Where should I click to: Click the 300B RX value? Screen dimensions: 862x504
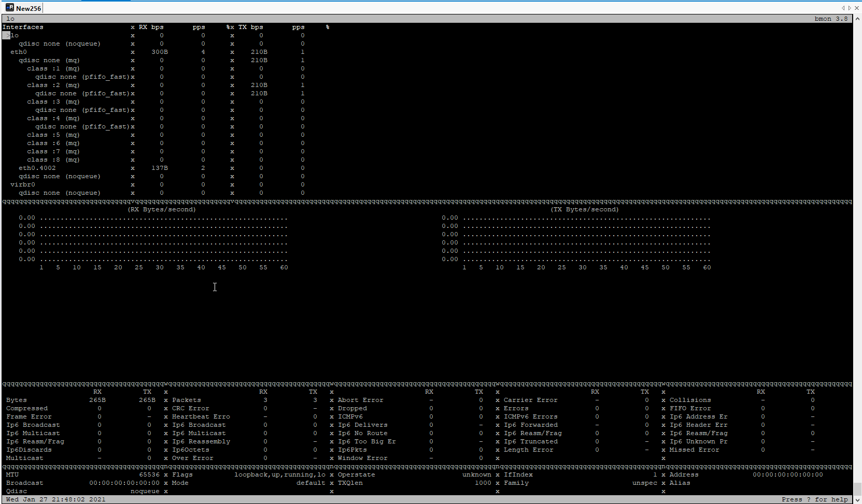[x=160, y=52]
